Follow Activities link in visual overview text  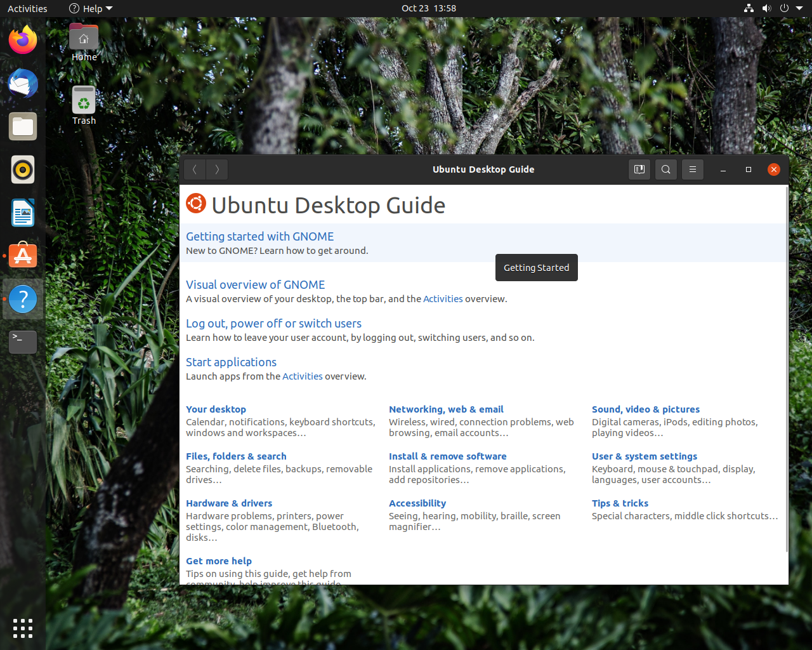pos(443,299)
